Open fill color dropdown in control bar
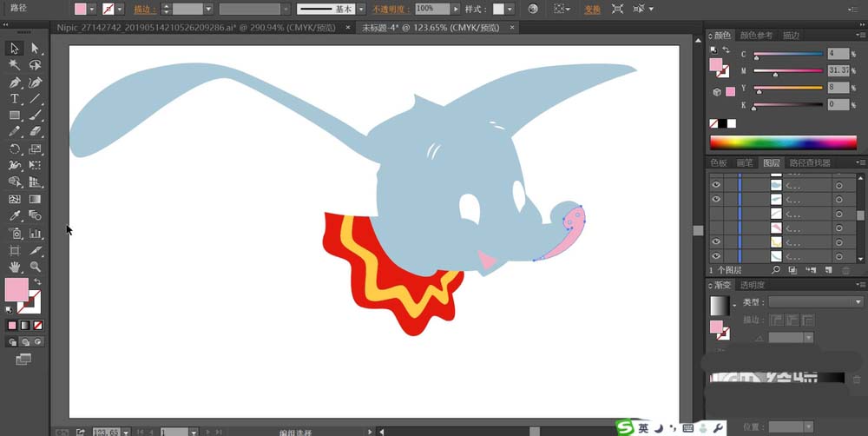 [x=92, y=9]
